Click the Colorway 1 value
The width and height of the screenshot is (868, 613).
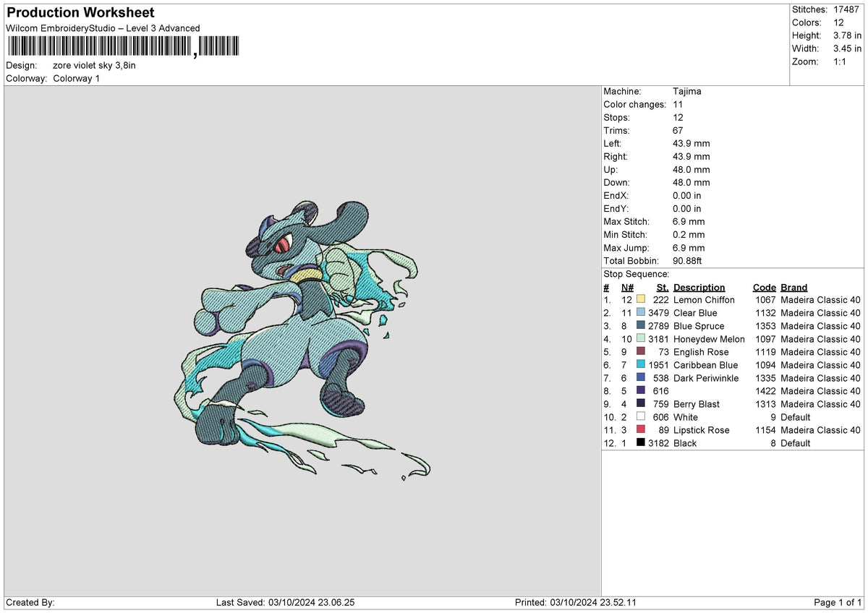click(x=77, y=78)
